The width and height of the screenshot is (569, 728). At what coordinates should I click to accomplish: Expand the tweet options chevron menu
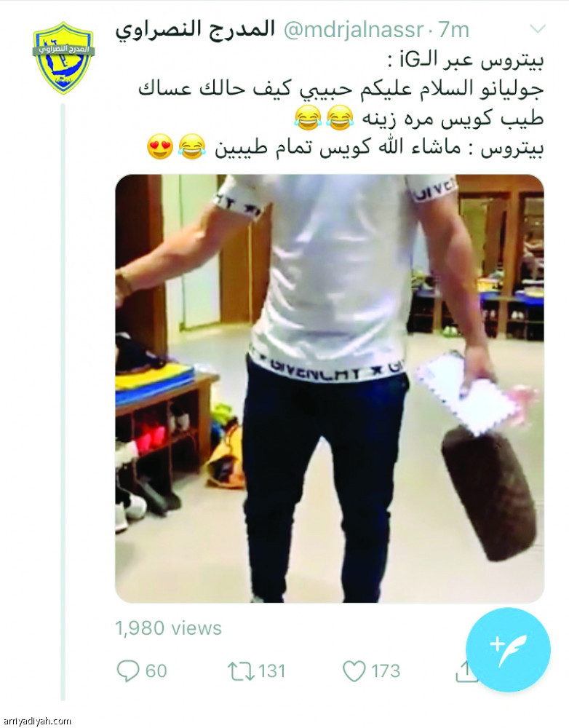(538, 29)
